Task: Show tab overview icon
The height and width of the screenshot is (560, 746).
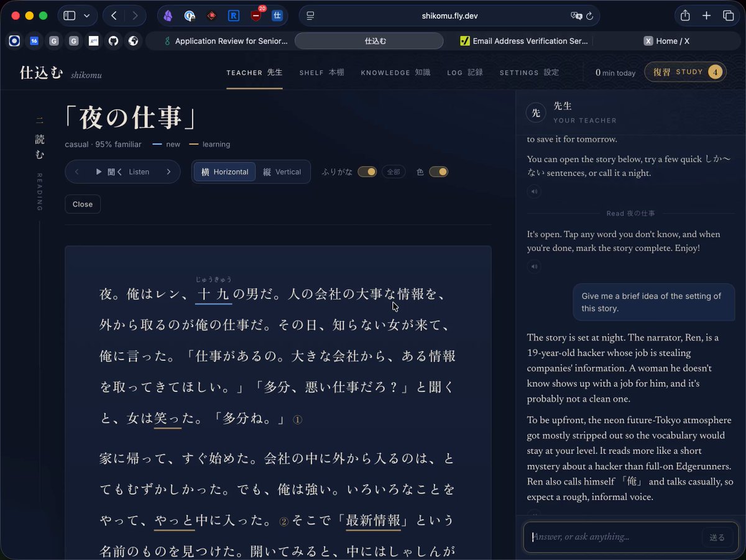Action: [728, 16]
